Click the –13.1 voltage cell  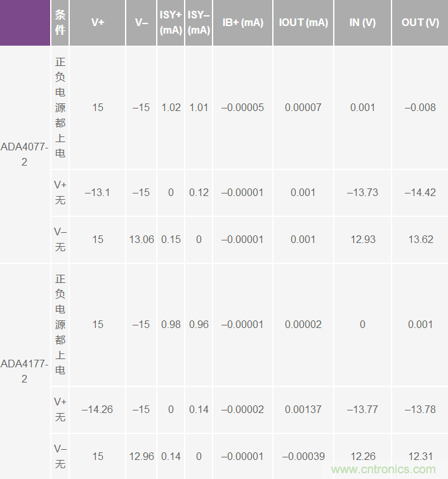97,192
